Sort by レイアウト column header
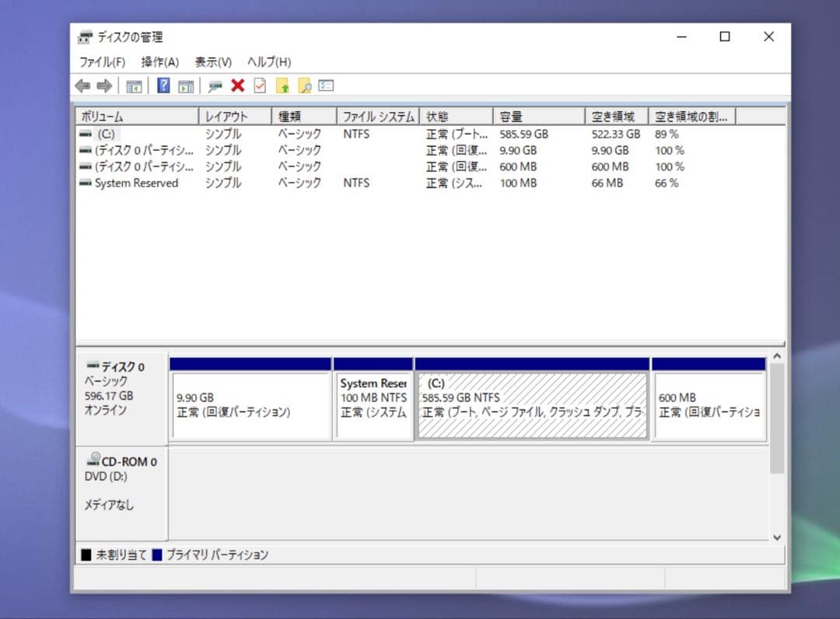 coord(236,116)
